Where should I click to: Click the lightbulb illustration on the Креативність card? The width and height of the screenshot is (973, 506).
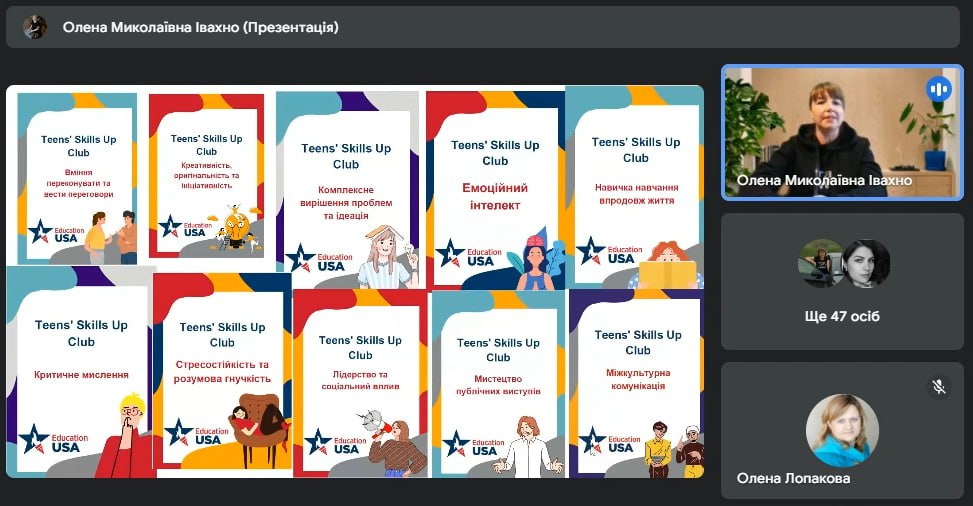(237, 225)
